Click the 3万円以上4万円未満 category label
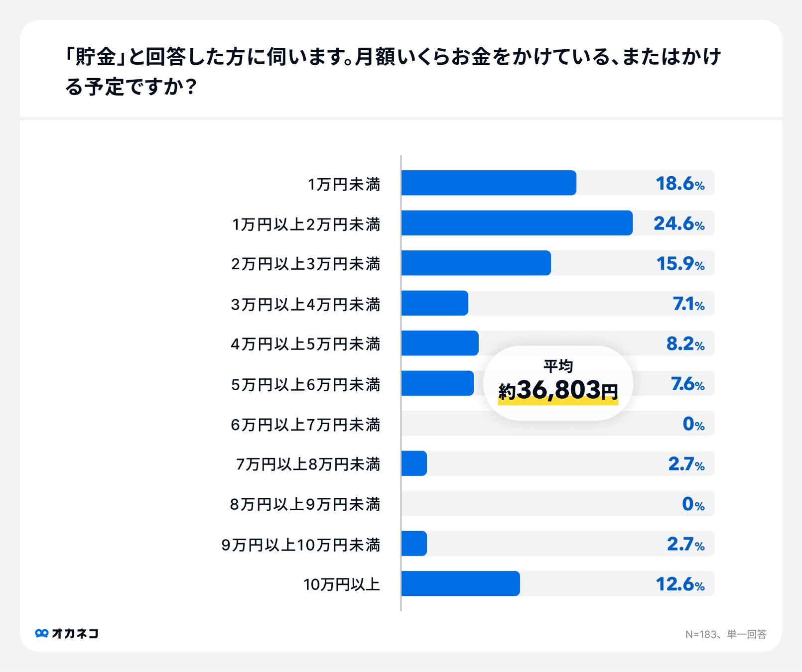 coord(305,304)
